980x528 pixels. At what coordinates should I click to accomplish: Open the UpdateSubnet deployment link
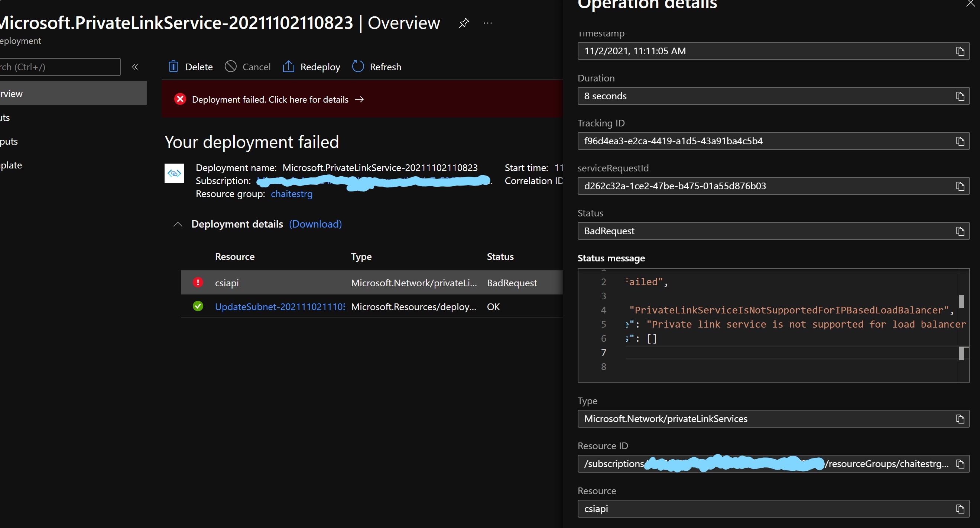(280, 306)
